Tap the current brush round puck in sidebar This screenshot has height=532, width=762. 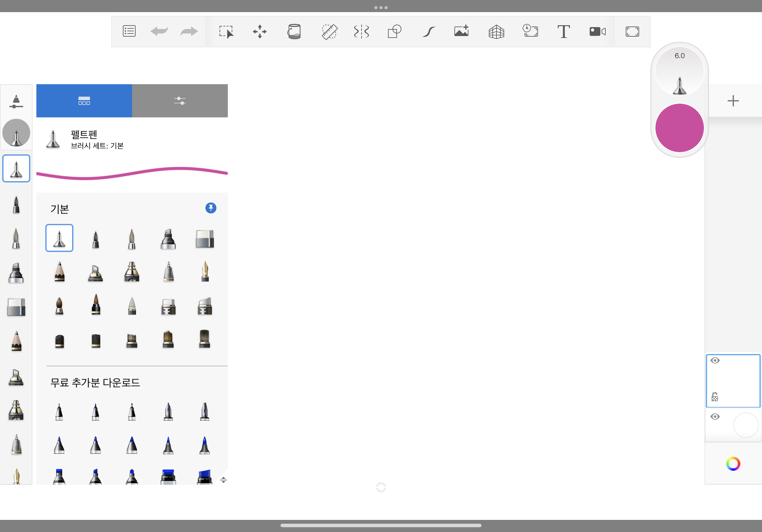click(x=16, y=133)
